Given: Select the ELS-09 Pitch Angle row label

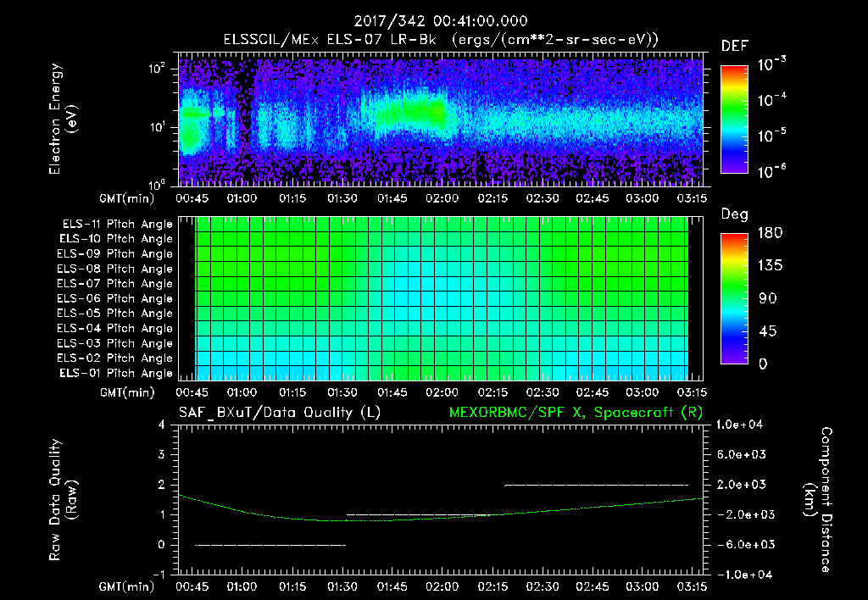Looking at the screenshot, I should (115, 254).
